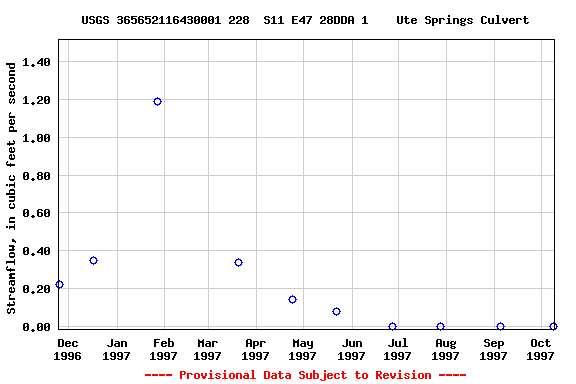
Task: Click the data point near 0.22 on the left axis edge
Action: [x=60, y=284]
